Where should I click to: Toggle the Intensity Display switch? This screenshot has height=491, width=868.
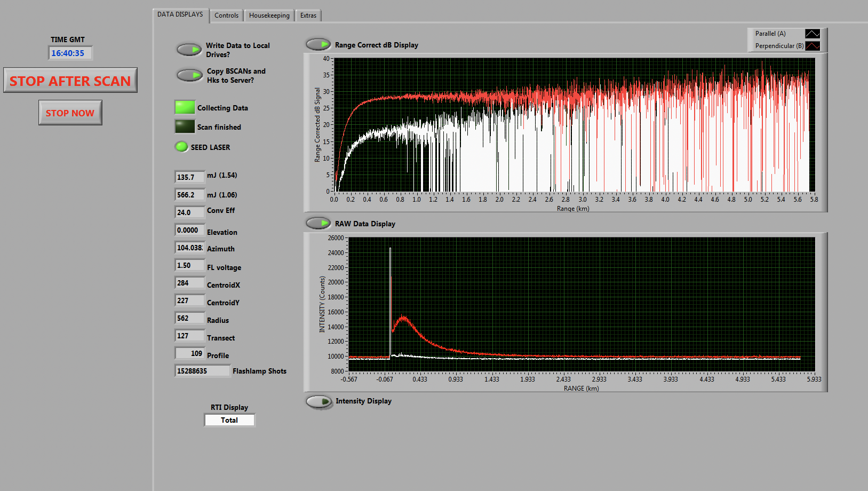click(318, 401)
